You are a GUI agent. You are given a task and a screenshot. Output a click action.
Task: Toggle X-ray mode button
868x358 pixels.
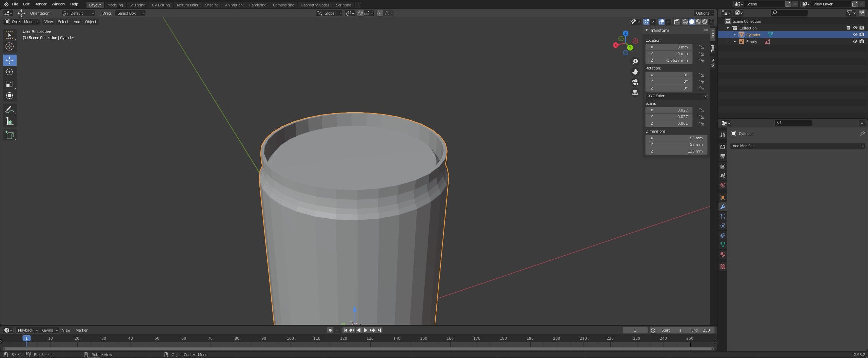click(x=676, y=22)
